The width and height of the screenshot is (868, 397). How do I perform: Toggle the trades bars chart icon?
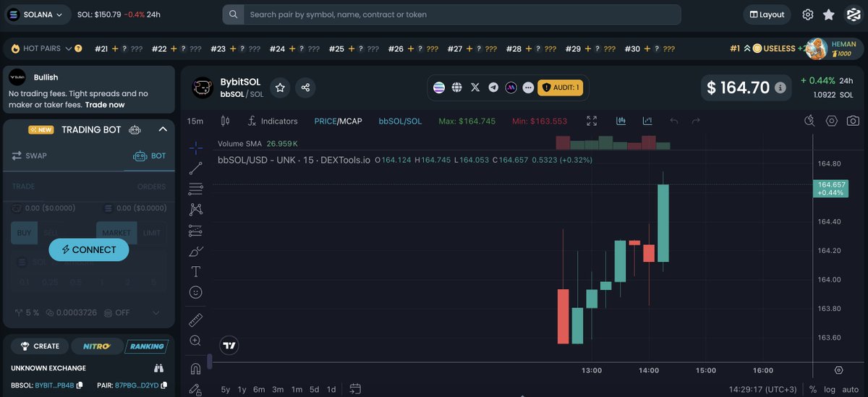coord(621,121)
